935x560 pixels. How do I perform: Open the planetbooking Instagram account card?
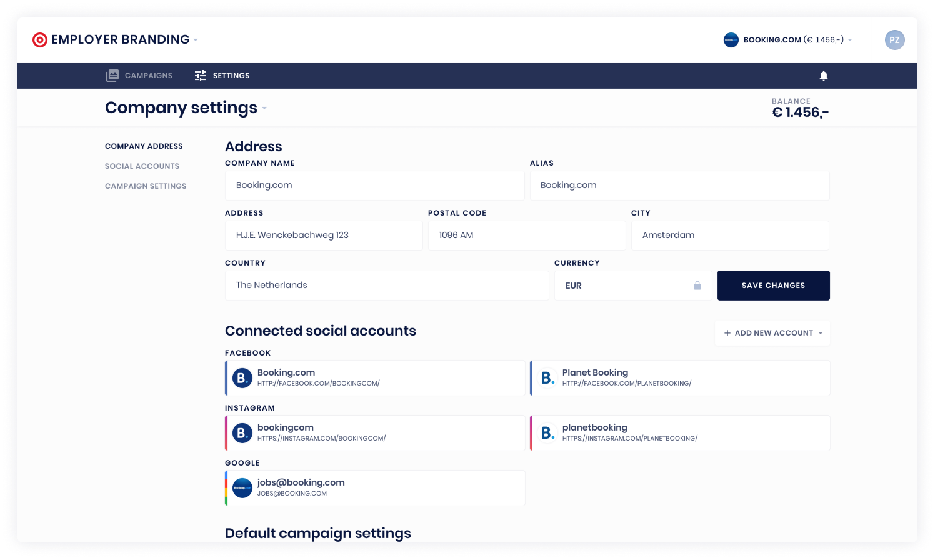[x=680, y=433]
